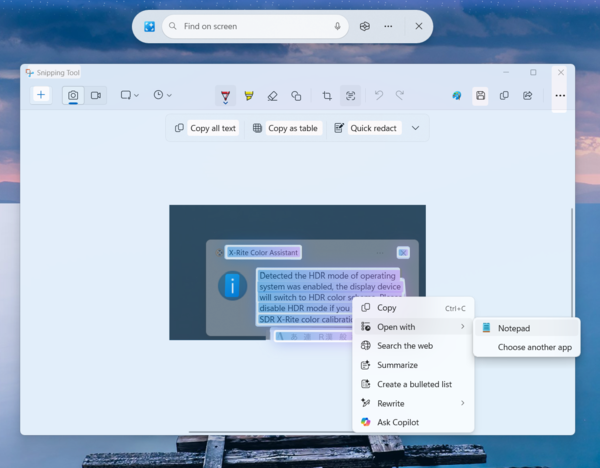Viewport: 600px width, 468px height.
Task: Toggle the Text actions tool
Action: tap(351, 96)
